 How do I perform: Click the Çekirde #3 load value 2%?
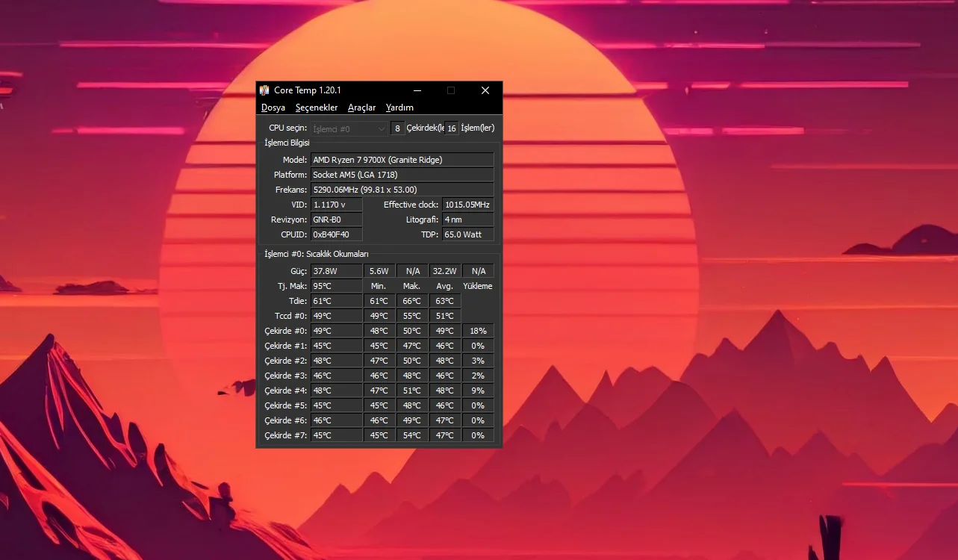point(478,376)
